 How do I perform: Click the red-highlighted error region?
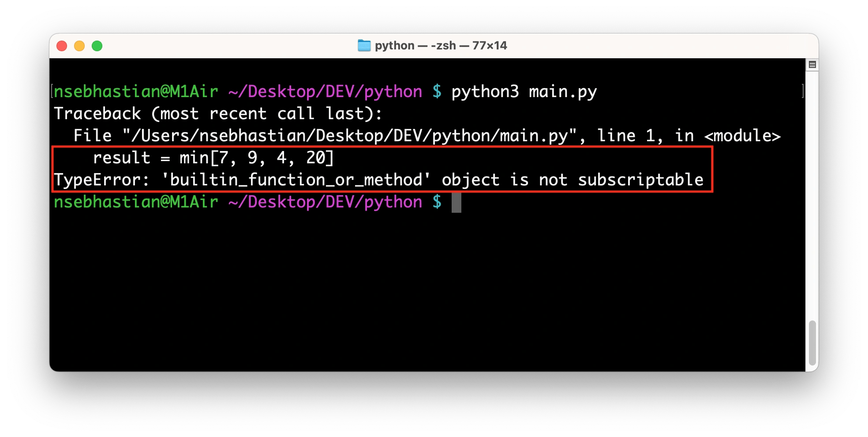point(384,168)
